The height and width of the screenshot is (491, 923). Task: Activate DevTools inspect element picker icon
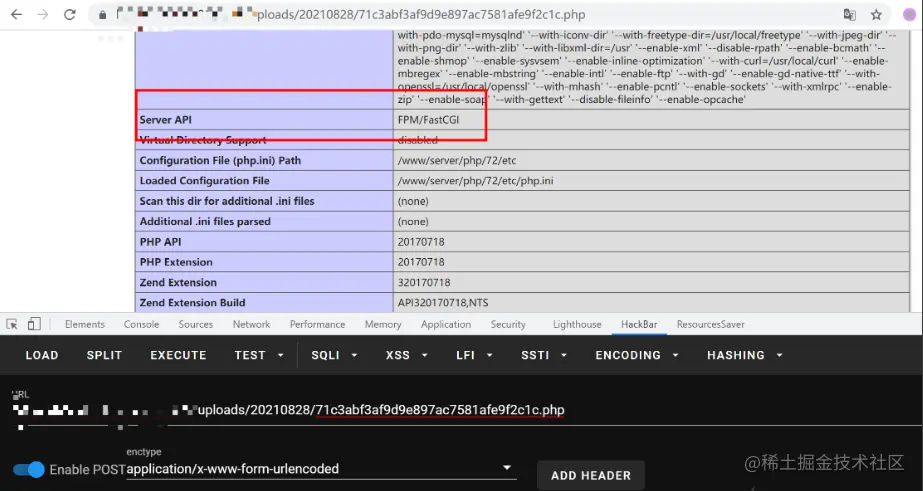click(x=12, y=324)
